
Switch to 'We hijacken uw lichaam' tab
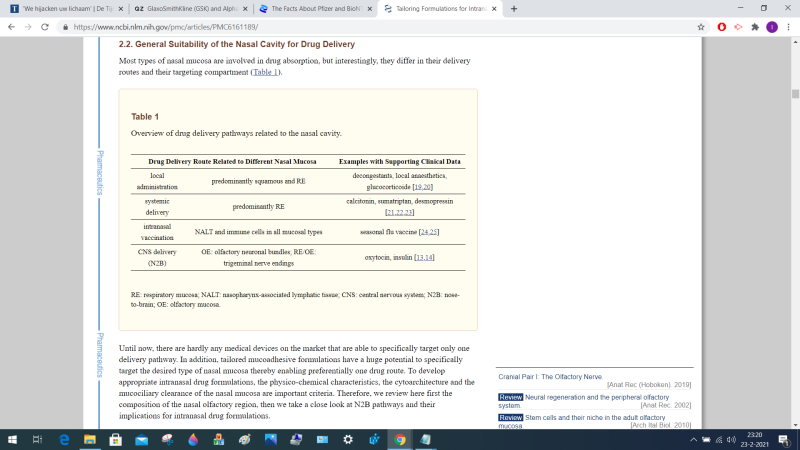(66, 9)
